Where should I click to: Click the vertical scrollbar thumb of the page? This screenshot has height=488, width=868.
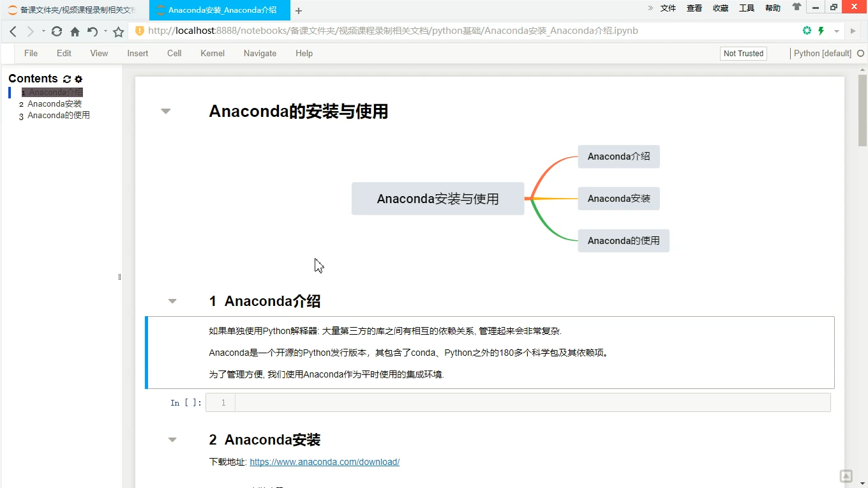(862, 111)
